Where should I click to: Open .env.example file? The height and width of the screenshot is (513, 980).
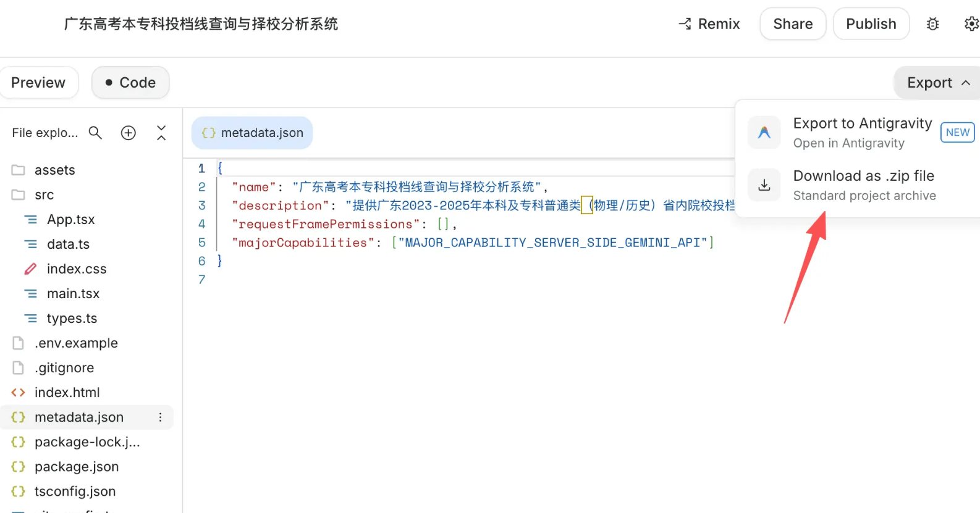click(x=76, y=343)
